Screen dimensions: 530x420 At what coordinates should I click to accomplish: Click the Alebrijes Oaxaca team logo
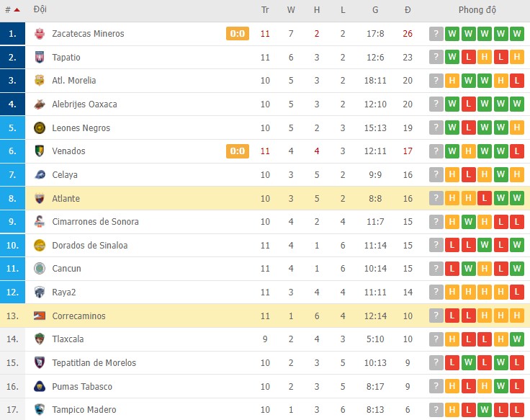click(x=40, y=104)
